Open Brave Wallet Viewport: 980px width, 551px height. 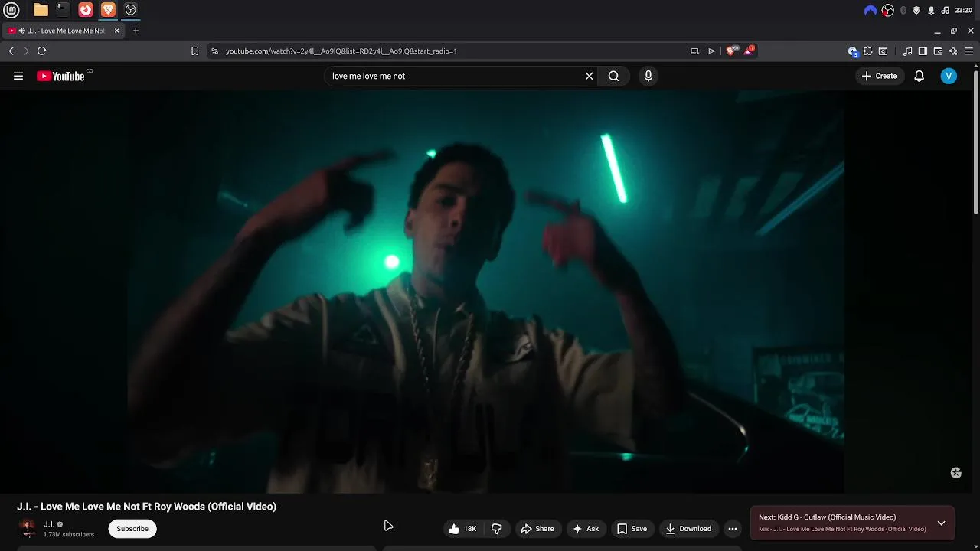938,51
